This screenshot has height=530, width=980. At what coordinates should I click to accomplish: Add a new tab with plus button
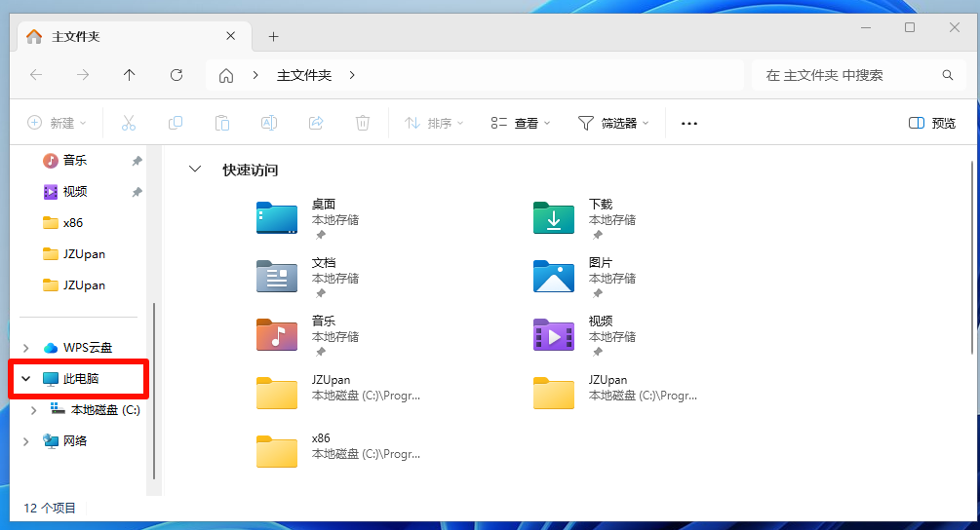click(273, 37)
